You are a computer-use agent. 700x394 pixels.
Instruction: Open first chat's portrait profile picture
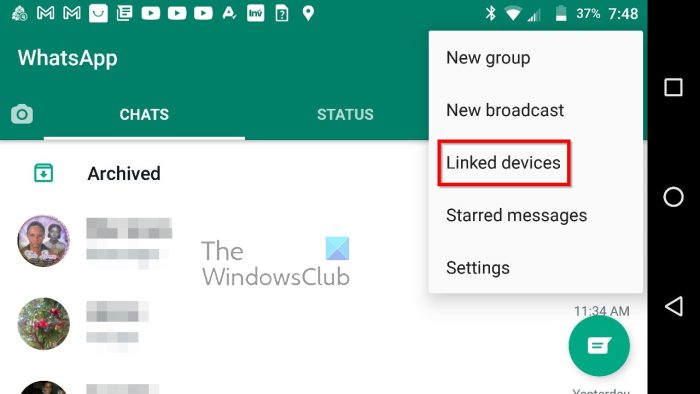coord(44,241)
